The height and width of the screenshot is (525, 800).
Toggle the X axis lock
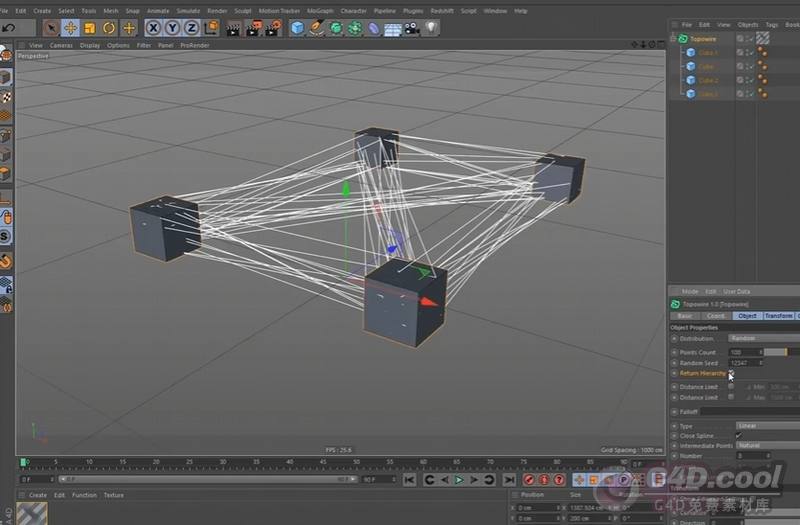[154, 28]
